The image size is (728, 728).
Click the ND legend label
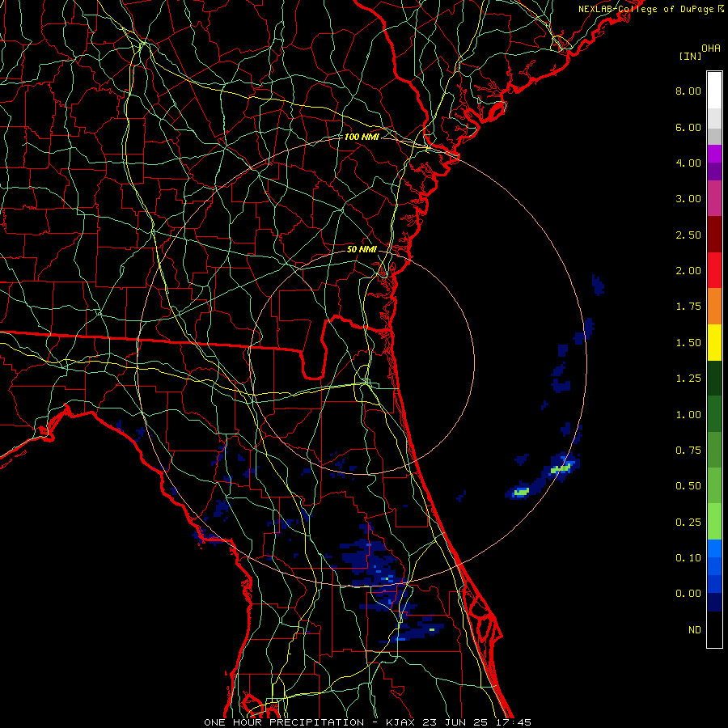(x=695, y=630)
